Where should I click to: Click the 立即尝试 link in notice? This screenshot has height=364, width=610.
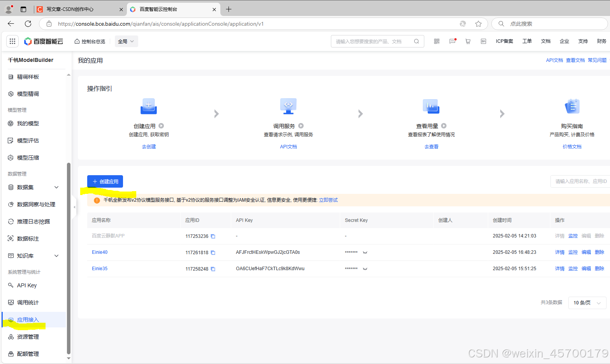pos(328,200)
